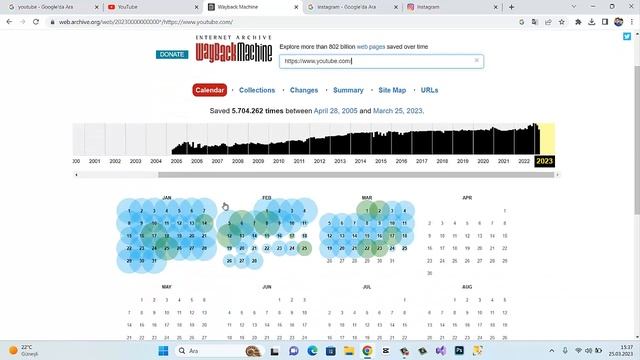
Task: Click the Wayback Machine logo
Action: click(x=233, y=49)
